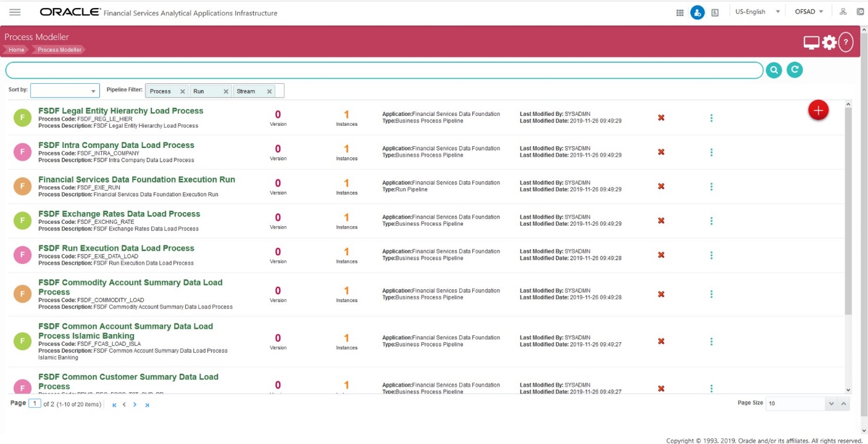Click the Page Size value field

[795, 403]
